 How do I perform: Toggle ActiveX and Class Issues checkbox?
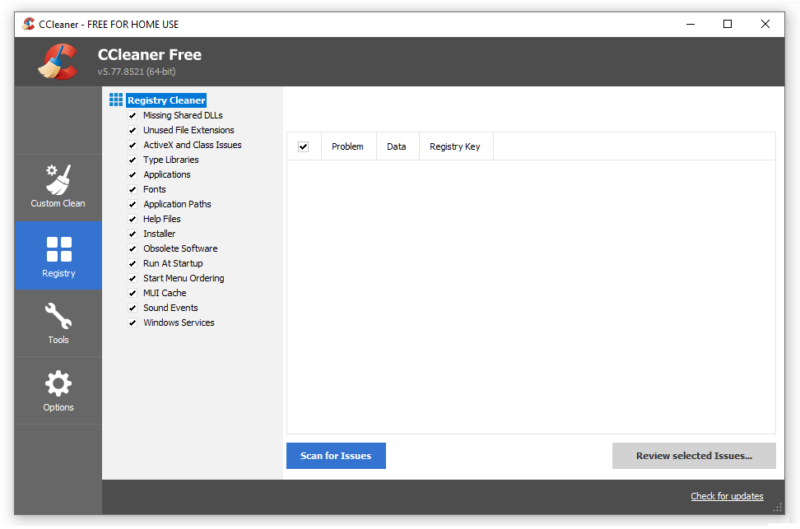point(133,145)
